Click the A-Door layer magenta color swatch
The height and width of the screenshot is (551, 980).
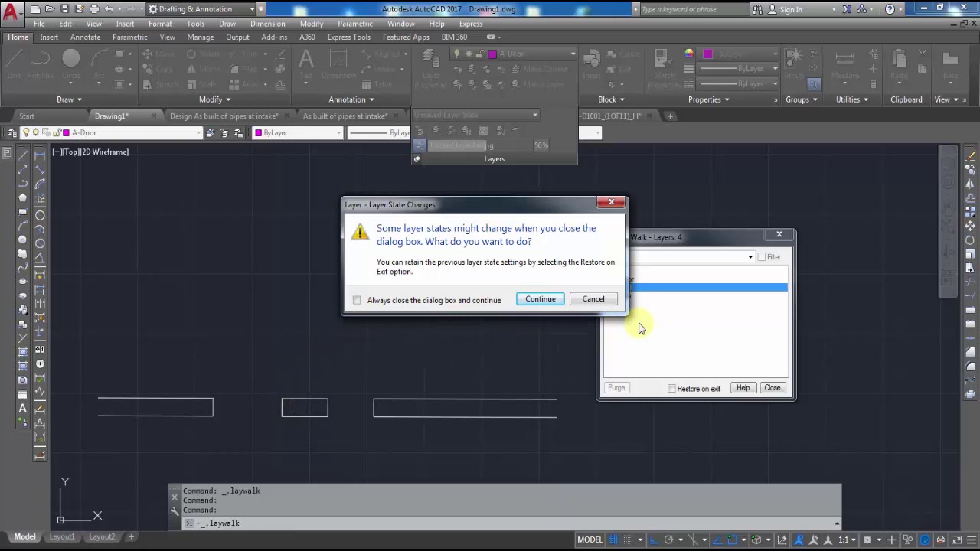pos(66,133)
